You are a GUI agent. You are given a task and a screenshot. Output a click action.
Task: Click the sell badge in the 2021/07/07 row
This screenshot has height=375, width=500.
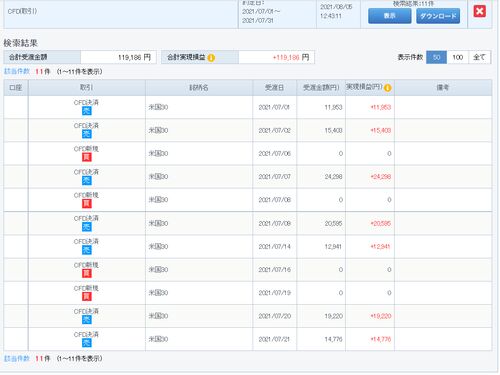[x=87, y=180]
